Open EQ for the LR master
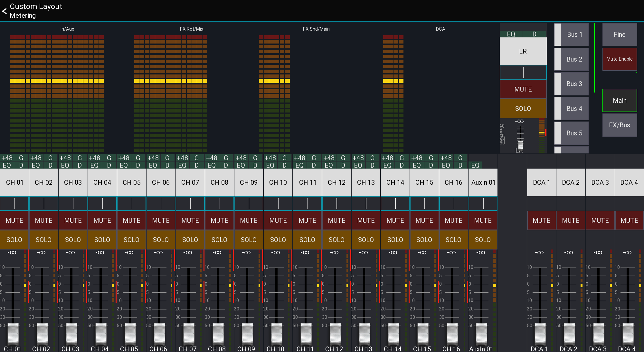The width and height of the screenshot is (644, 352). [511, 34]
